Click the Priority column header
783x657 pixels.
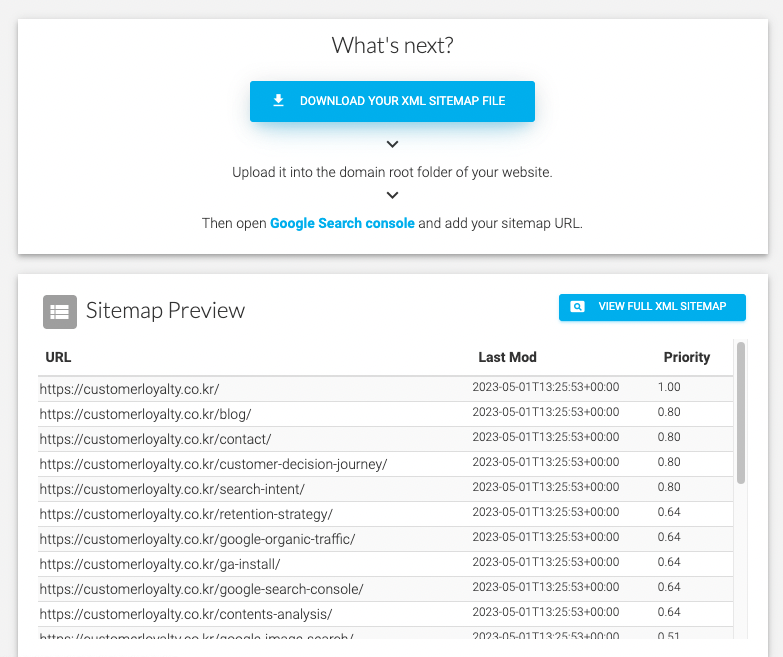pos(686,357)
